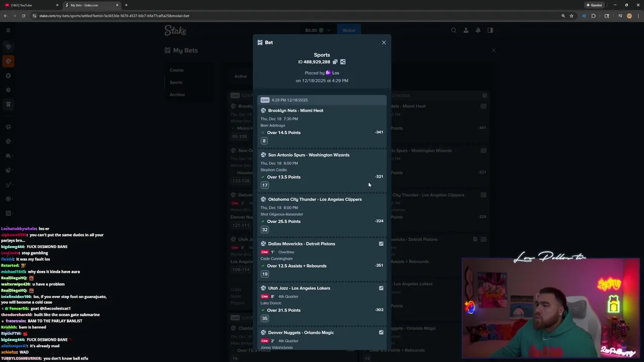Open the account profile icon
Screen dimensions: 644x362
click(466, 30)
